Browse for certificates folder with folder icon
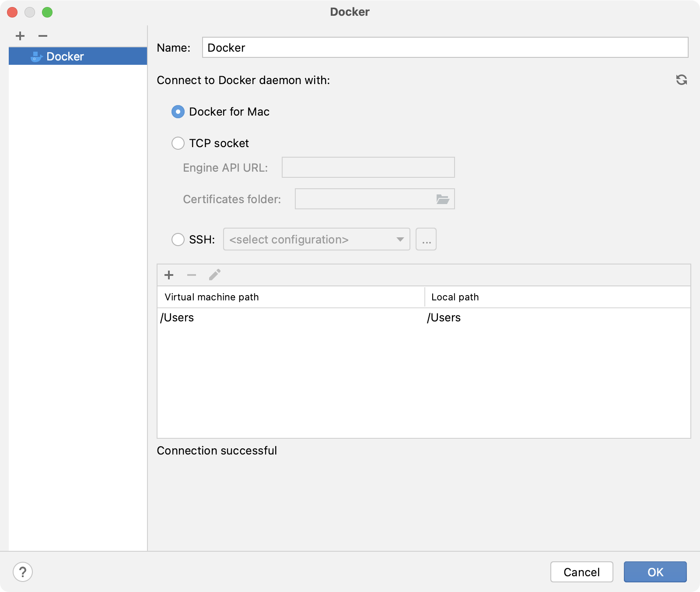The width and height of the screenshot is (700, 592). (443, 199)
